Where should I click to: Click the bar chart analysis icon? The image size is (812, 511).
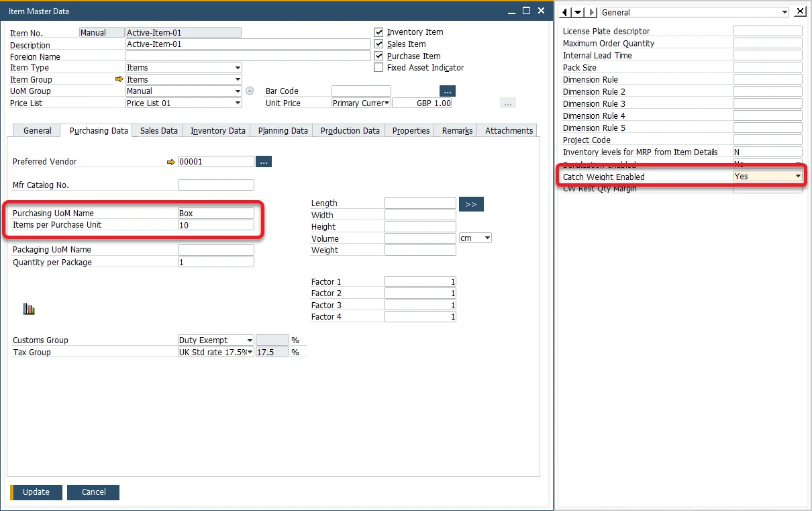pyautogui.click(x=29, y=308)
